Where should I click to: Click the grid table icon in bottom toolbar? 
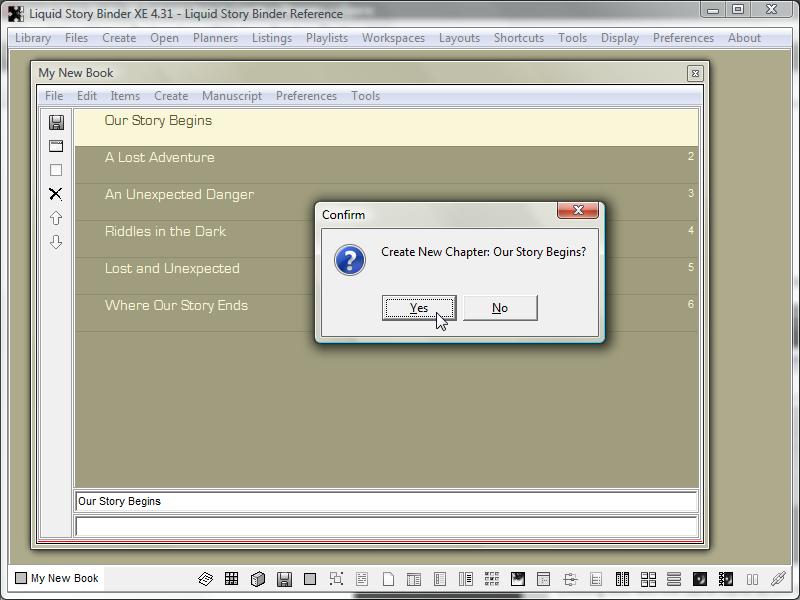coord(231,579)
